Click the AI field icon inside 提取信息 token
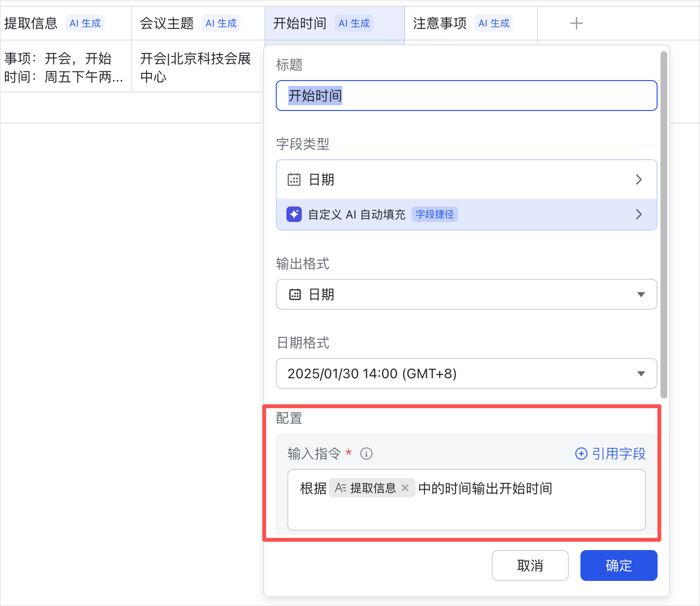The height and width of the screenshot is (606, 700). tap(341, 488)
